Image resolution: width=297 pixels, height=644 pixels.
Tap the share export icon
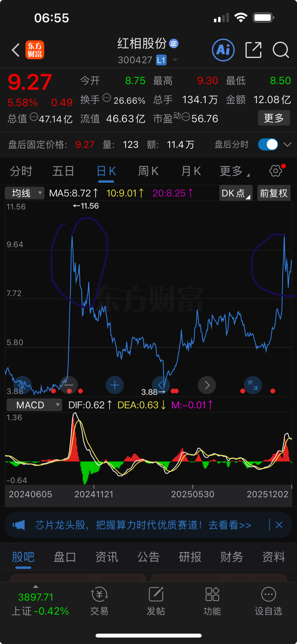click(253, 50)
